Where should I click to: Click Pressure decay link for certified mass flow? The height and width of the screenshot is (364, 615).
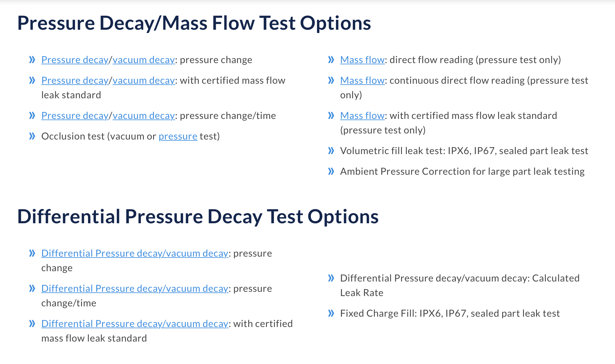75,80
